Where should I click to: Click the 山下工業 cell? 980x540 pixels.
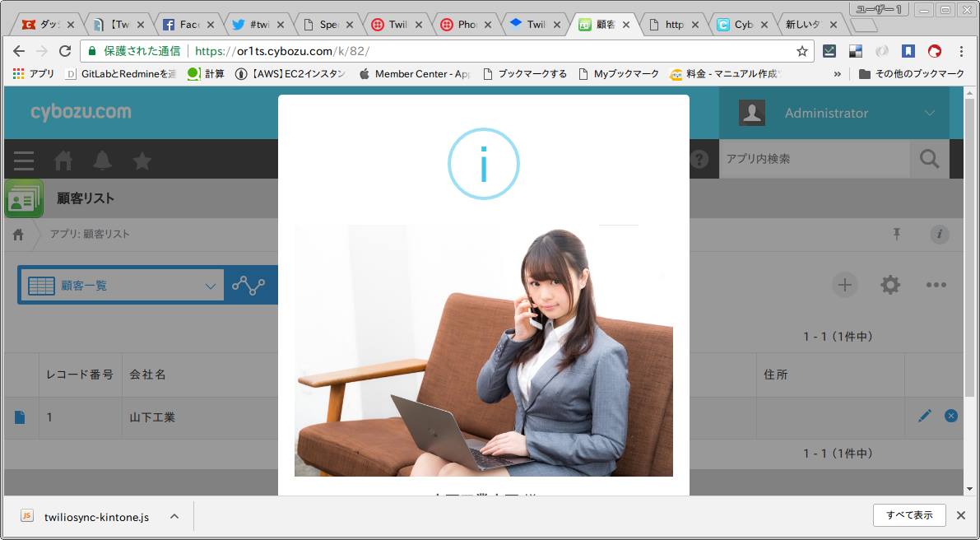152,417
